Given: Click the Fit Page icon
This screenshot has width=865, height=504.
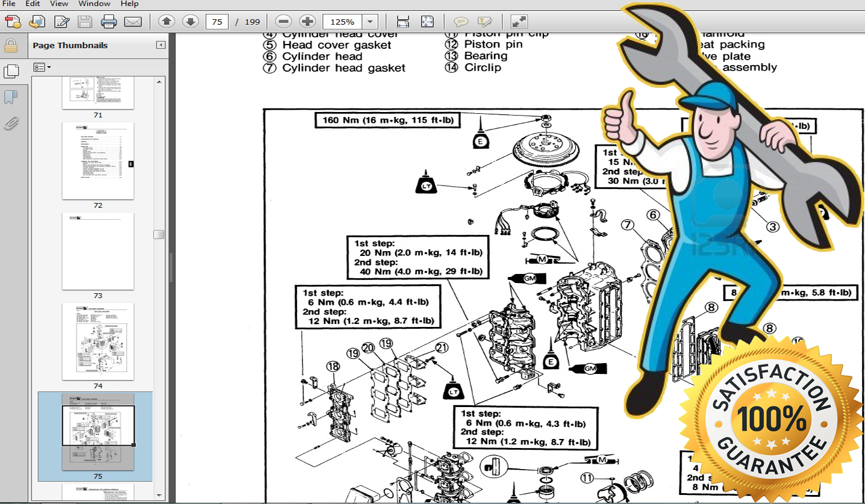Looking at the screenshot, I should coord(426,21).
